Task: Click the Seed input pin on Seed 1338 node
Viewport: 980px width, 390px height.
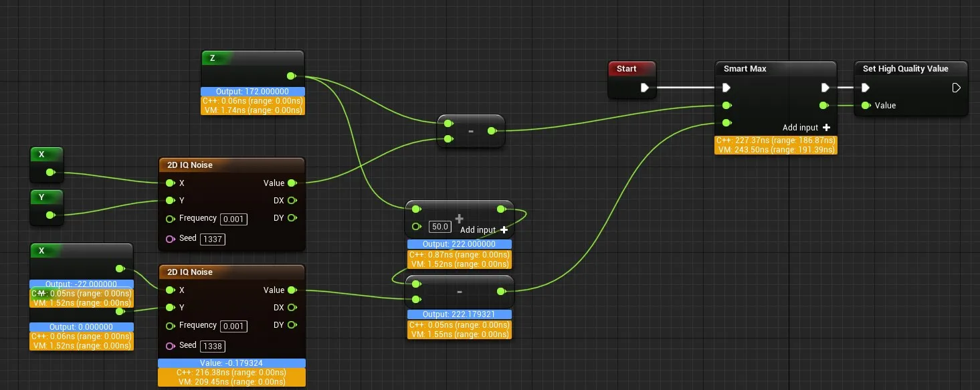Action: (170, 346)
